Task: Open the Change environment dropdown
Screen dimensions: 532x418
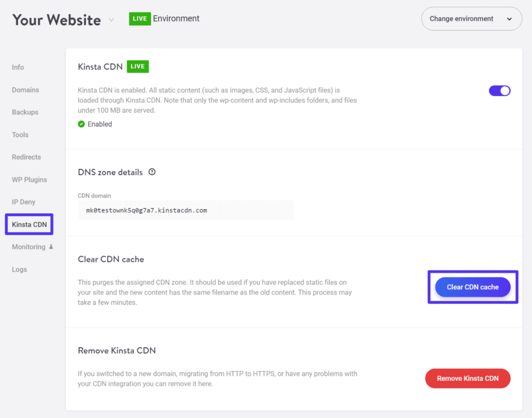Action: click(471, 18)
